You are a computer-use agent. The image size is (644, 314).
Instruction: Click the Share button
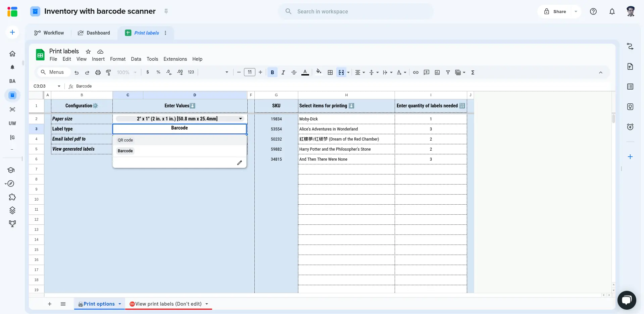555,11
